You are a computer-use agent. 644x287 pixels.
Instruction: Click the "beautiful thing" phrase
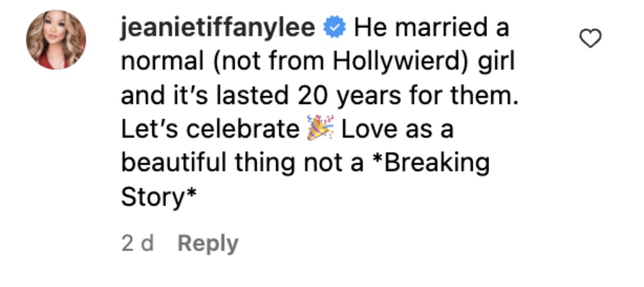coord(209,162)
